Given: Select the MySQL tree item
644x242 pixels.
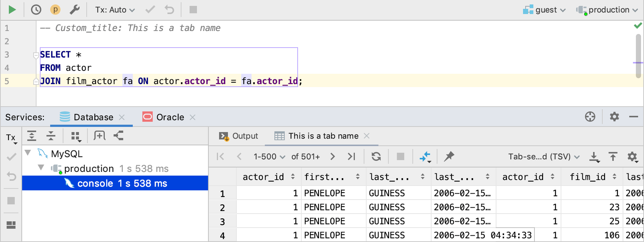Looking at the screenshot, I should (67, 153).
